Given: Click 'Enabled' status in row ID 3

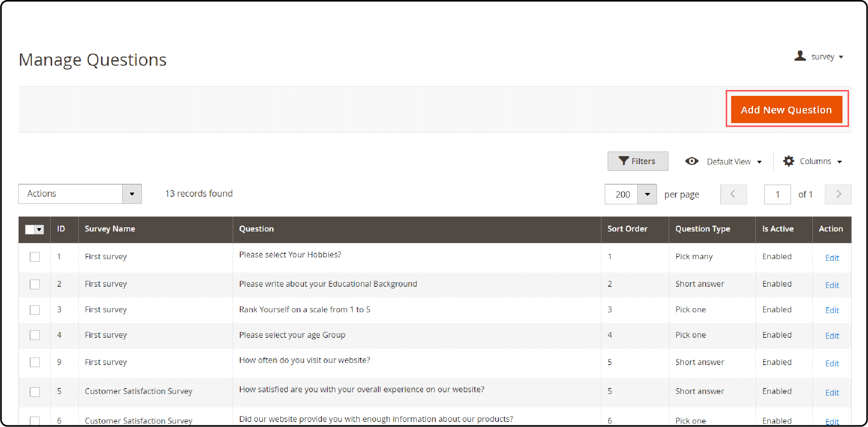Looking at the screenshot, I should tap(777, 309).
